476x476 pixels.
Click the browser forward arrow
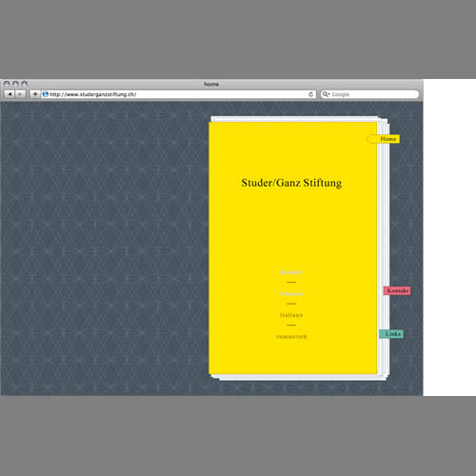pyautogui.click(x=20, y=94)
